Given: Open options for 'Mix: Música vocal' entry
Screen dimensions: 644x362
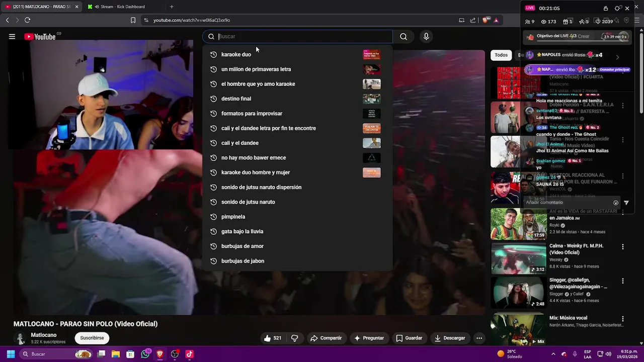Looking at the screenshot, I should click(623, 319).
